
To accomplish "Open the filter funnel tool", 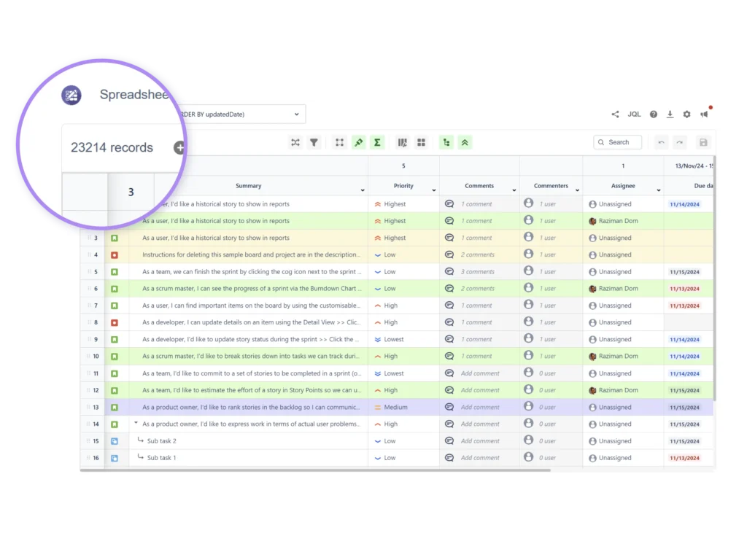I will [x=314, y=142].
